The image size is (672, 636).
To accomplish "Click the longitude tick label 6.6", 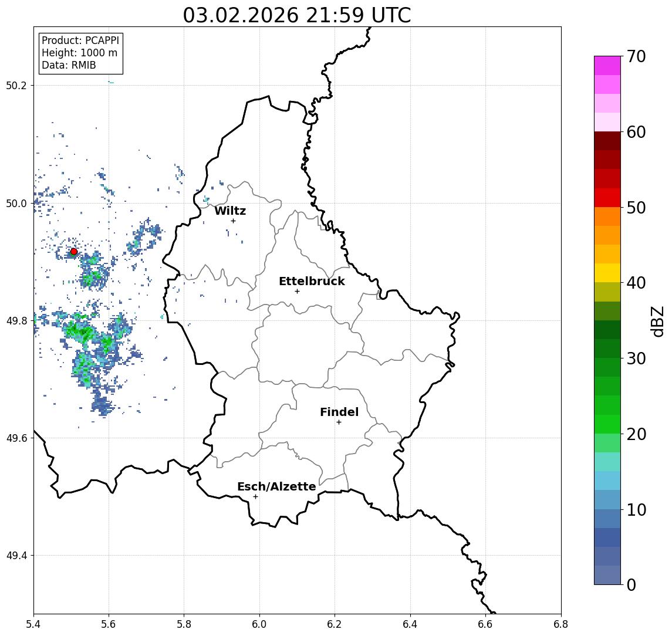I will pos(485,624).
